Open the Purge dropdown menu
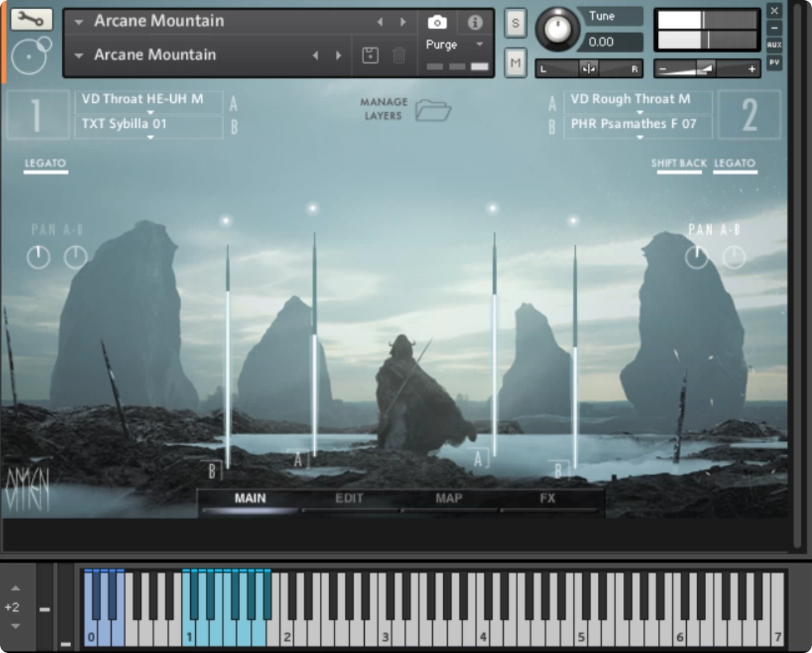Screen dimensions: 812x653 (x=480, y=44)
